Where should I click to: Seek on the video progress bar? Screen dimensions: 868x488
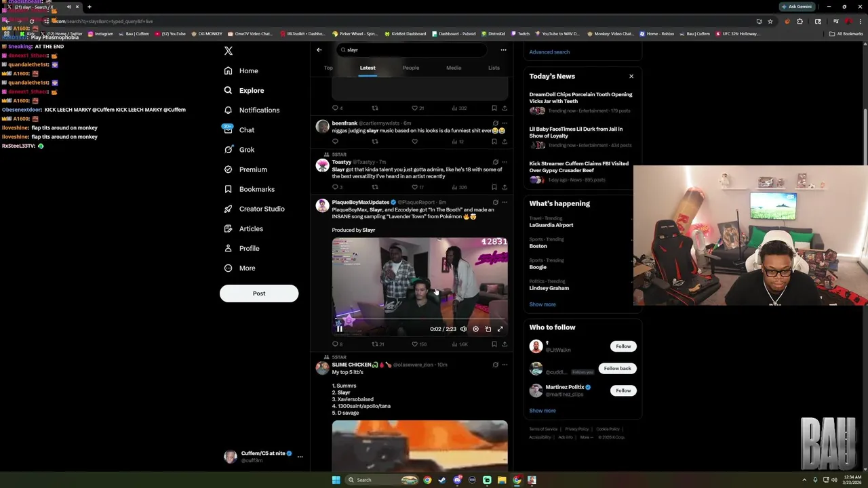coord(420,319)
